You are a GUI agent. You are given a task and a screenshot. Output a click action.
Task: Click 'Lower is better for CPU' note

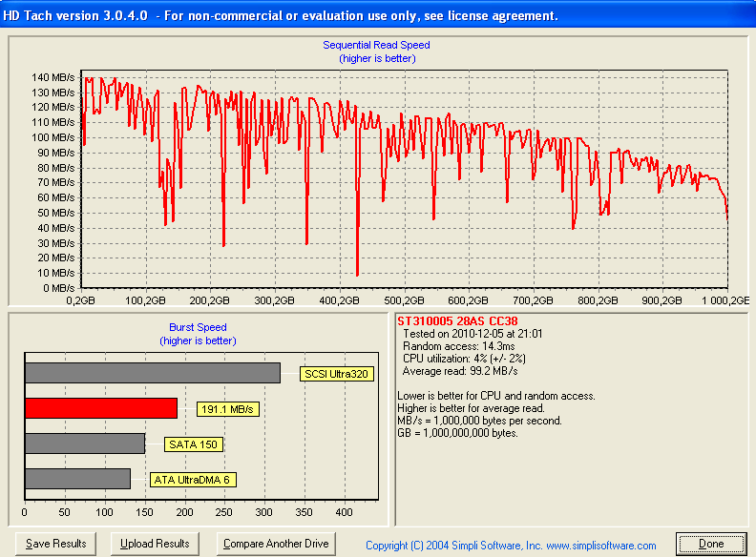click(x=496, y=396)
